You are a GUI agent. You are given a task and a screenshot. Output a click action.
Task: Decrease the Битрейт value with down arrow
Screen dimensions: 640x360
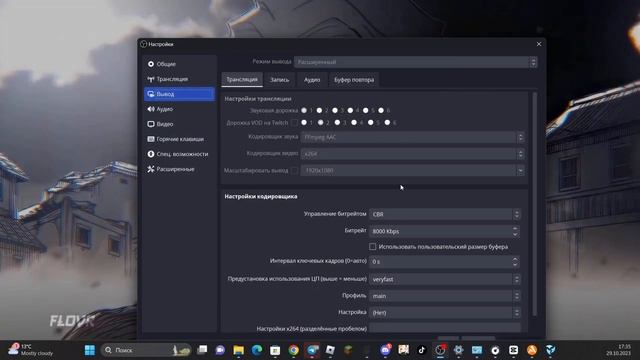pos(515,234)
